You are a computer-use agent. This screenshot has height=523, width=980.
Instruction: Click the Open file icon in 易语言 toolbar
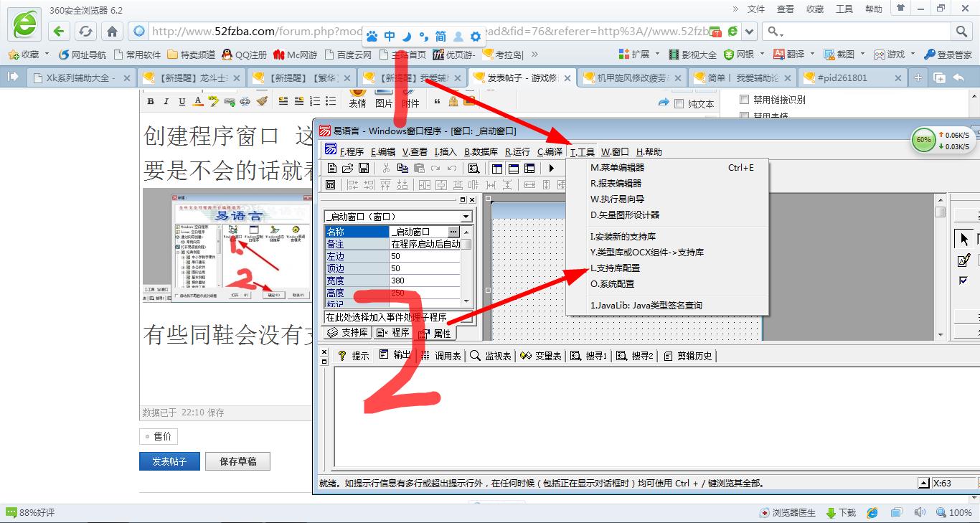(348, 169)
